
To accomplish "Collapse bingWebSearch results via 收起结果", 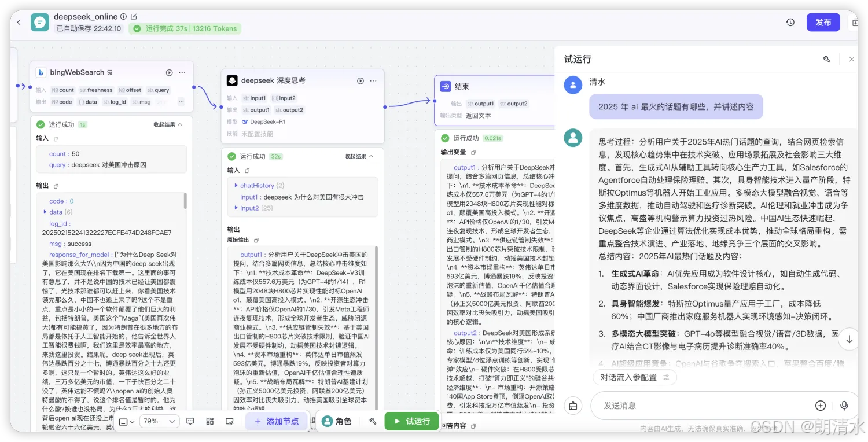I will tap(167, 124).
